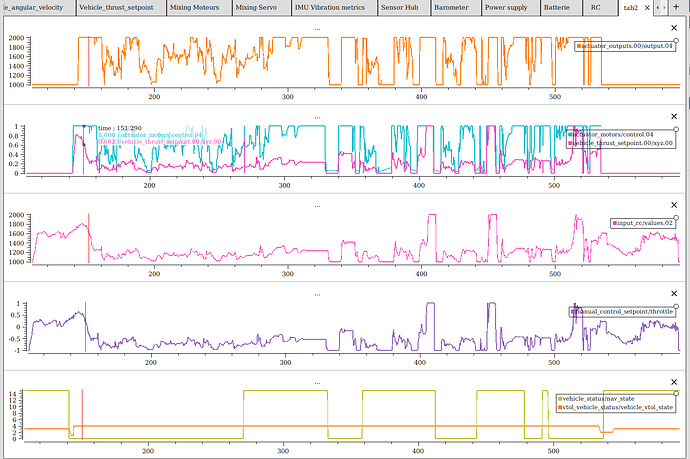Click the olive swatch of vehicle_status/nav_state
Image resolution: width=690 pixels, height=459 pixels.
[560, 399]
